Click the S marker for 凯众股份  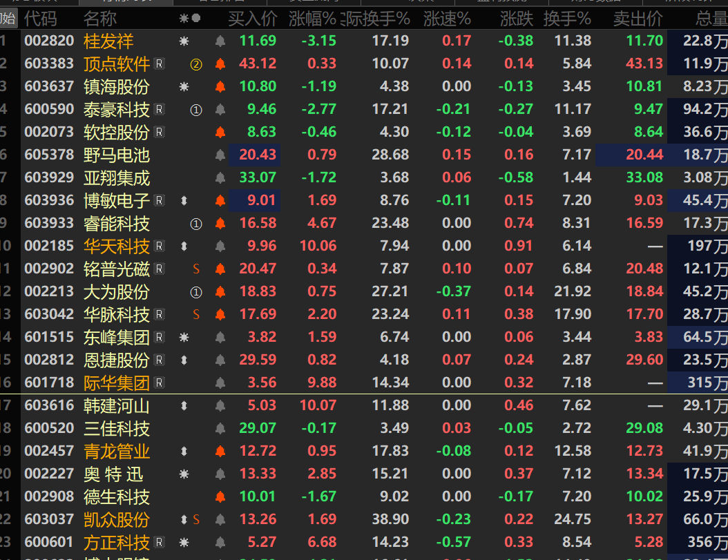pos(196,519)
